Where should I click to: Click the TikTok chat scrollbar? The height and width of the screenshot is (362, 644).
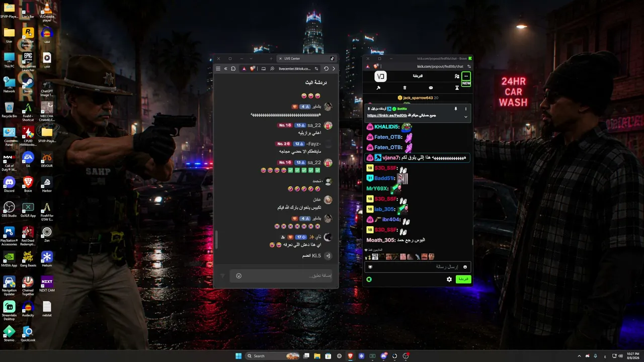216,239
